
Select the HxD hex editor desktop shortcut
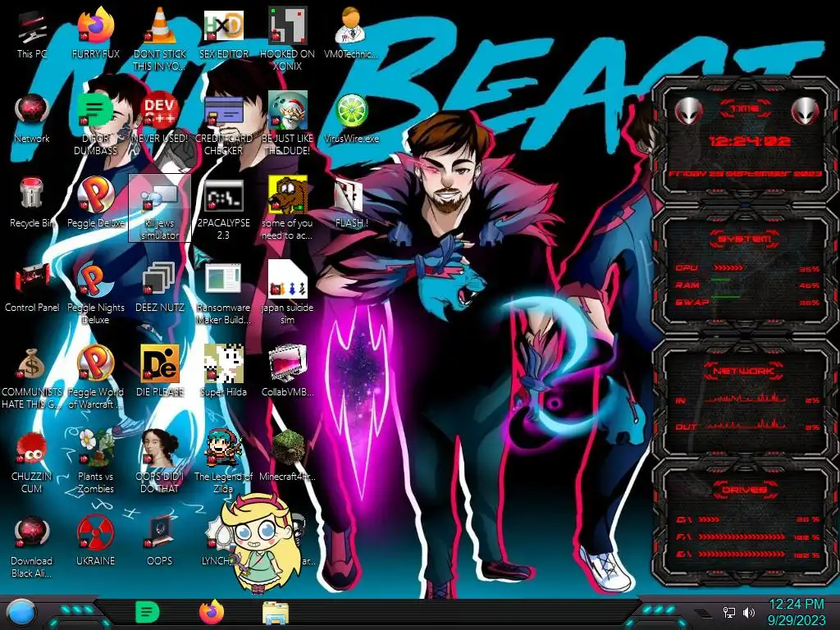point(224,34)
